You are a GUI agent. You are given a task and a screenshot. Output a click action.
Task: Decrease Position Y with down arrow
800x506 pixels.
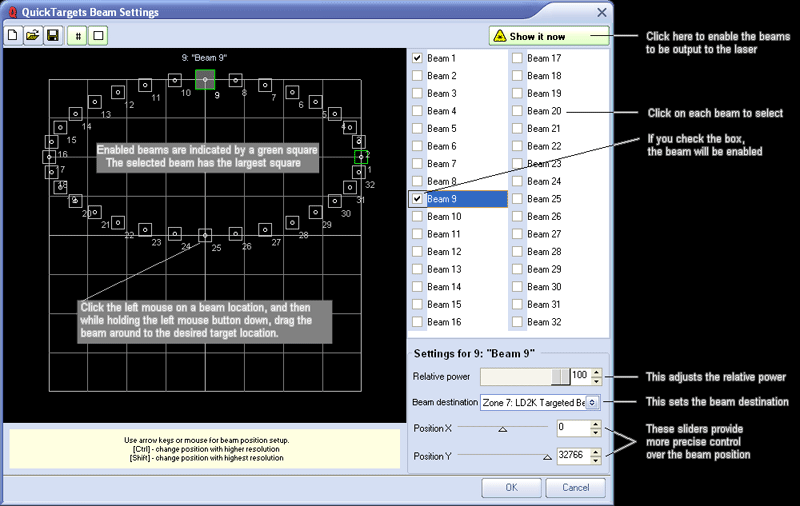(x=596, y=461)
